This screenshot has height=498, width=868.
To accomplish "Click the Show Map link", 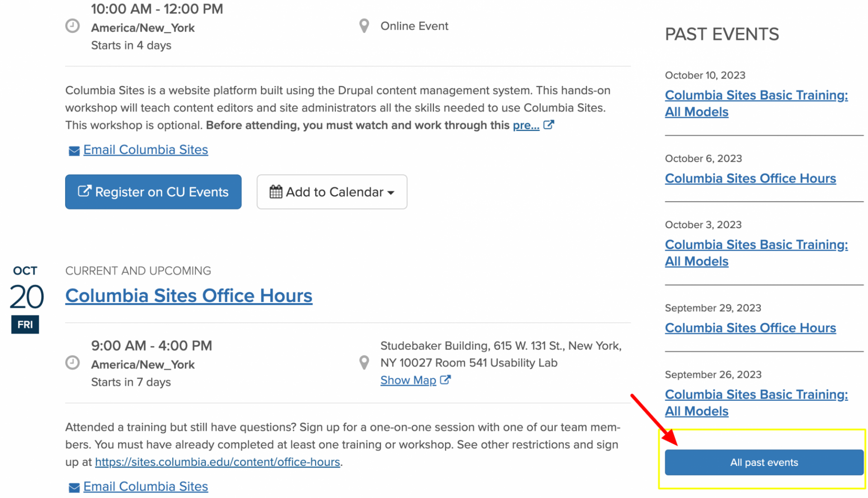I will [x=408, y=381].
